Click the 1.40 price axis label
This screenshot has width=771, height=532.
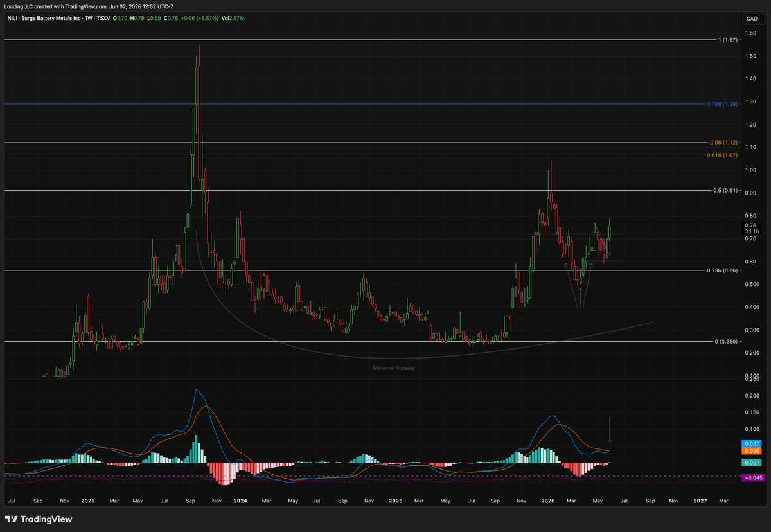coord(750,79)
